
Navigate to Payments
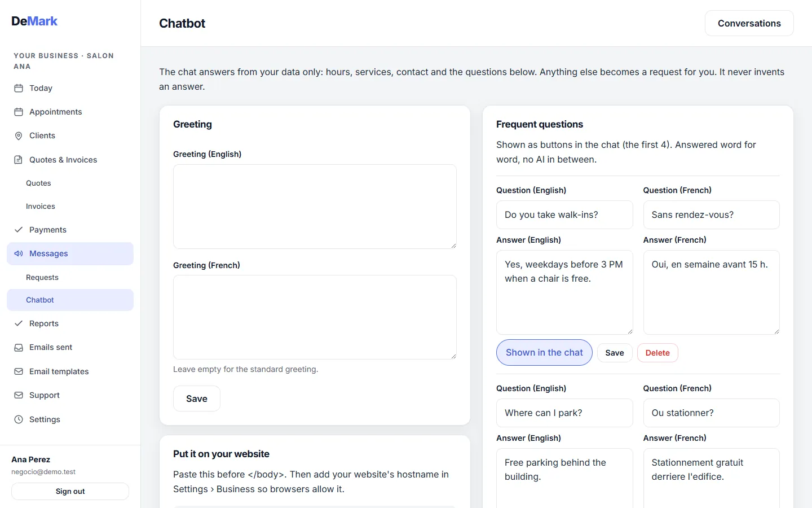[70, 230]
